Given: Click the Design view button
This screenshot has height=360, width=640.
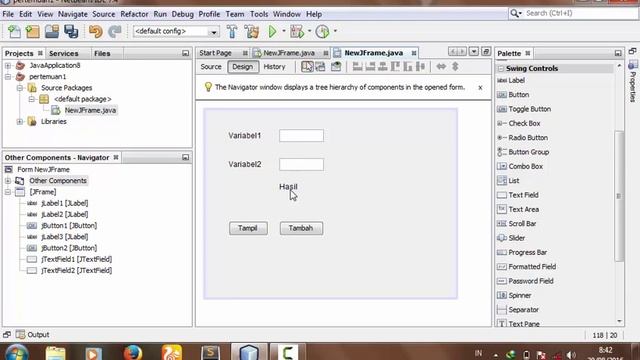Looking at the screenshot, I should (243, 67).
